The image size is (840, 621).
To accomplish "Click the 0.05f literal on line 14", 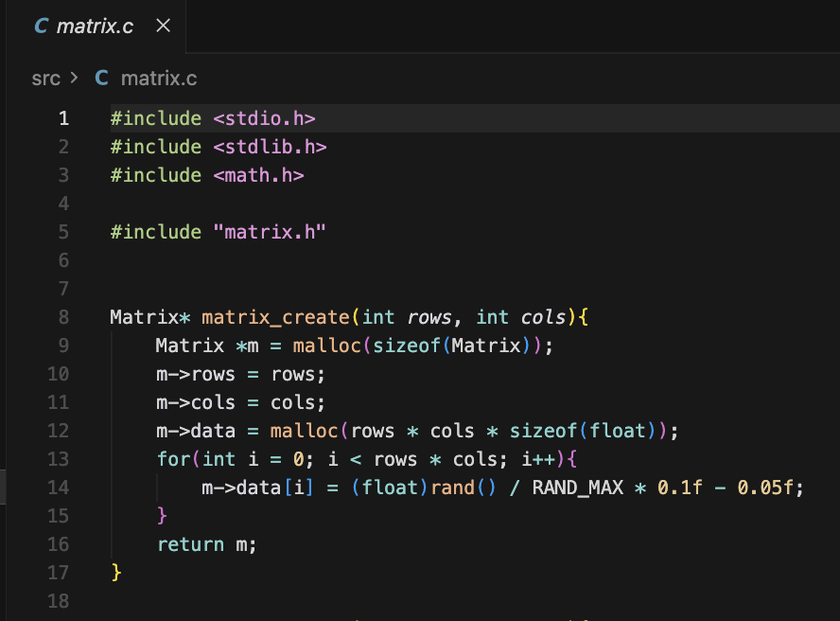I will pyautogui.click(x=765, y=488).
